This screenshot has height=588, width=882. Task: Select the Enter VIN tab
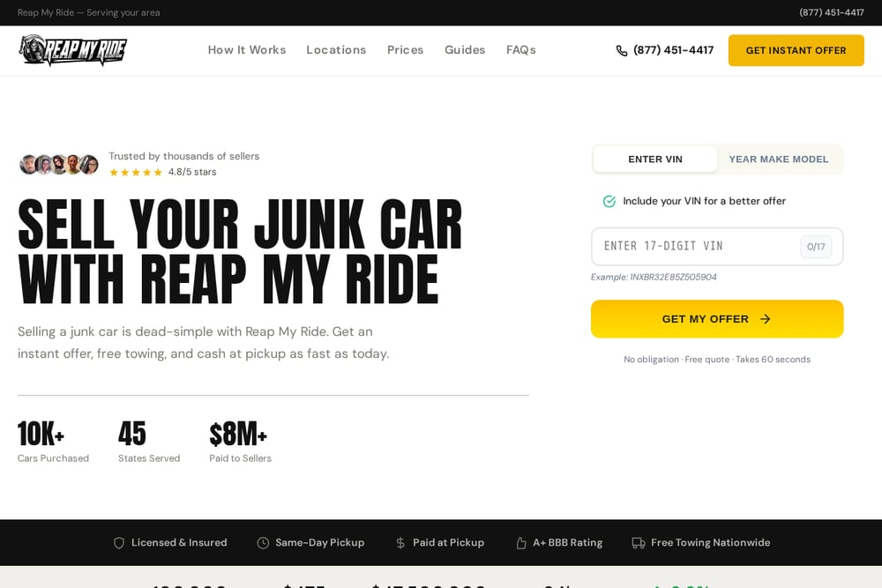point(655,159)
